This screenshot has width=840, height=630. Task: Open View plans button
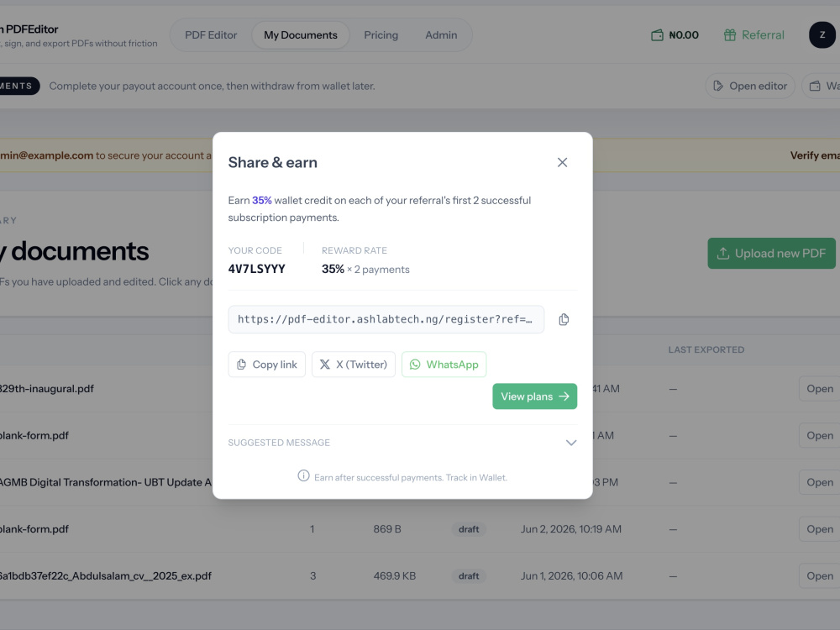(x=534, y=396)
